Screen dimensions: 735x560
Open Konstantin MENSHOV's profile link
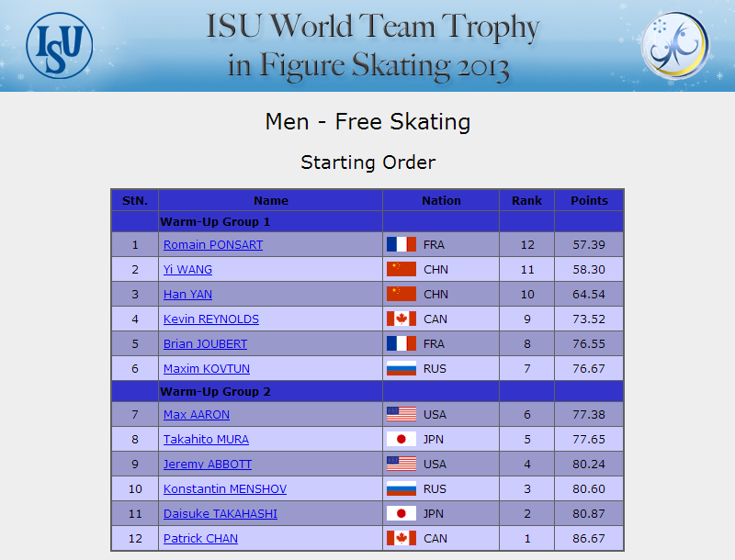pyautogui.click(x=224, y=489)
